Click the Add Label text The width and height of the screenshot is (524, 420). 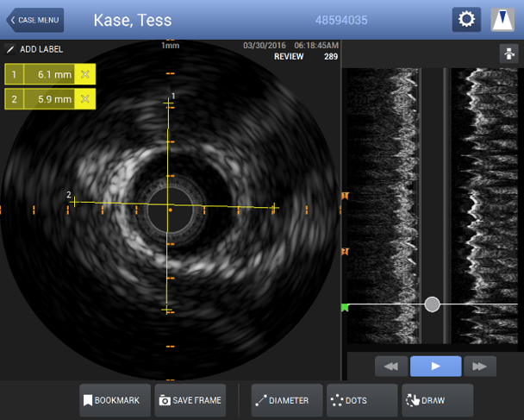coord(41,49)
